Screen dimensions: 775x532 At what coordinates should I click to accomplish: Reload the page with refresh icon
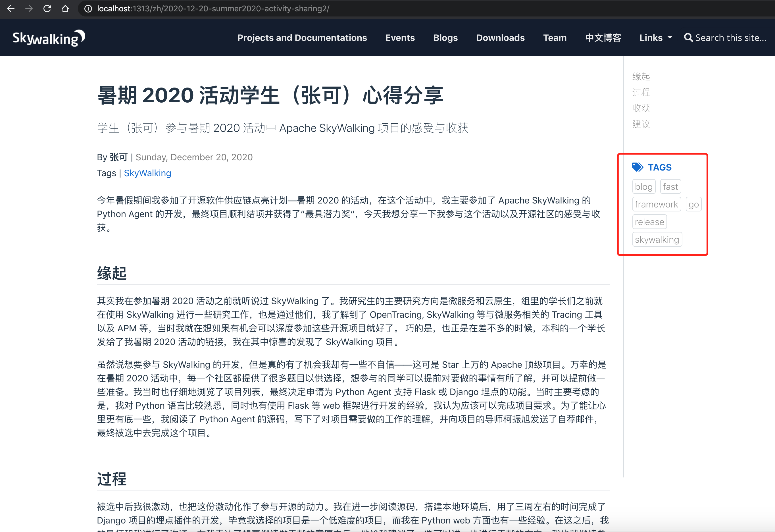tap(47, 9)
